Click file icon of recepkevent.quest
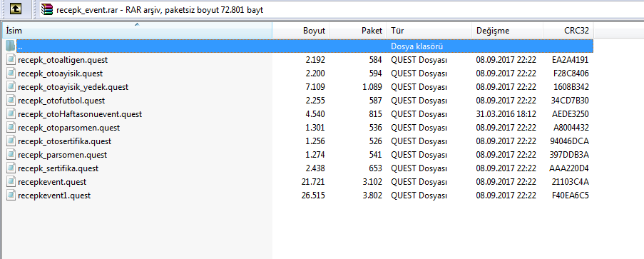Viewport: 644px width, 259px height. (11, 182)
